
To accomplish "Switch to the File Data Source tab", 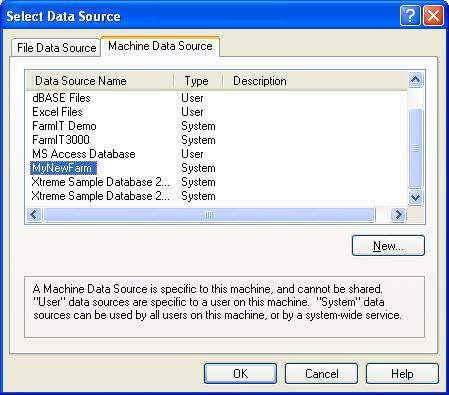I will point(56,48).
